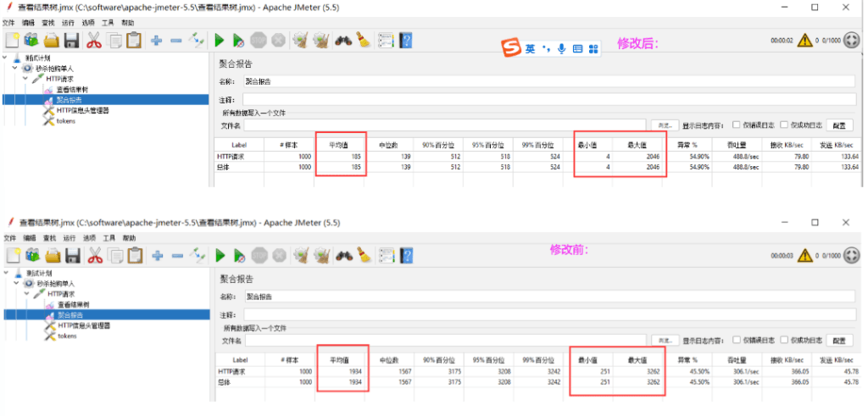The image size is (868, 416).
Task: Enable 仅错误日志 checkbox in the upper window
Action: [x=737, y=125]
